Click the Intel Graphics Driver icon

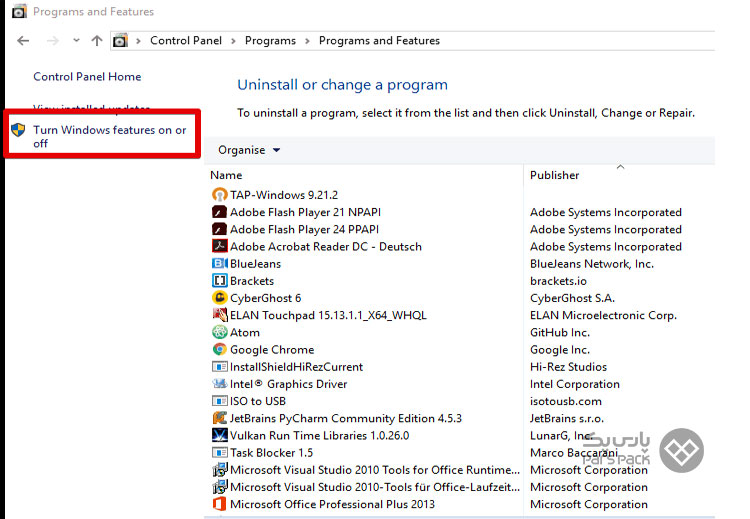(x=219, y=384)
